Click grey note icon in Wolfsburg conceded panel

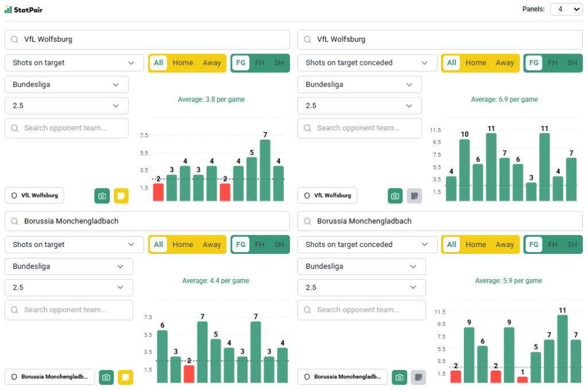point(415,196)
